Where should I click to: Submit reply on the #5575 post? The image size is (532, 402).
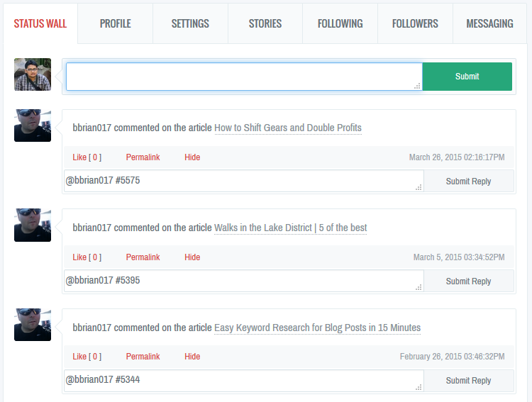point(468,182)
